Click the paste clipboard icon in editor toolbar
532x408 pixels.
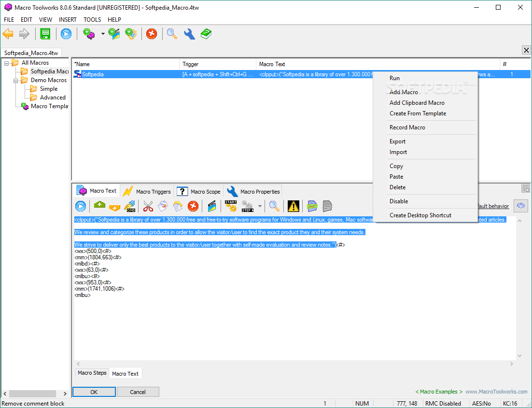178,206
